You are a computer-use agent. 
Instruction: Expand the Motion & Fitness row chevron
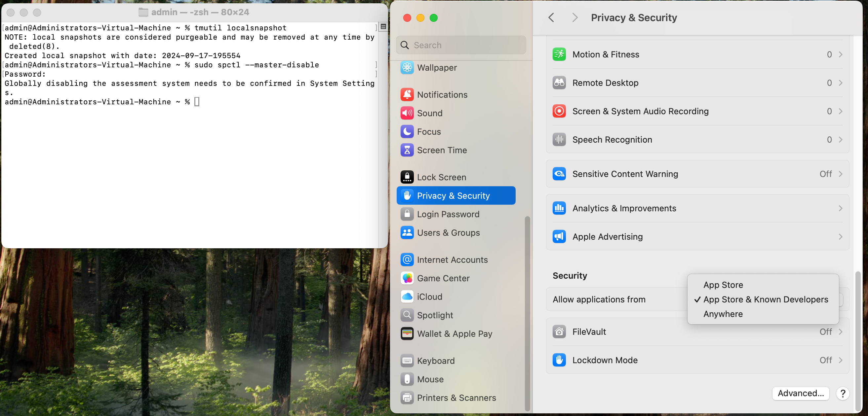tap(840, 54)
